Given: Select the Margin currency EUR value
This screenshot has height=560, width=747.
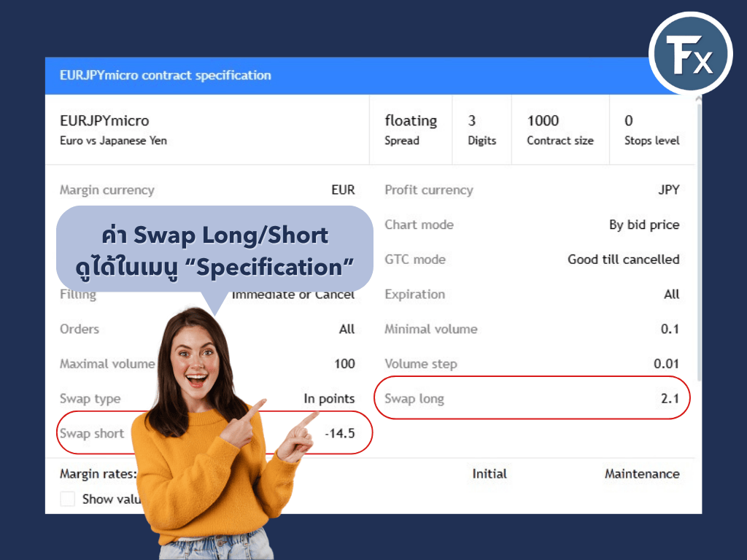Looking at the screenshot, I should (x=343, y=190).
